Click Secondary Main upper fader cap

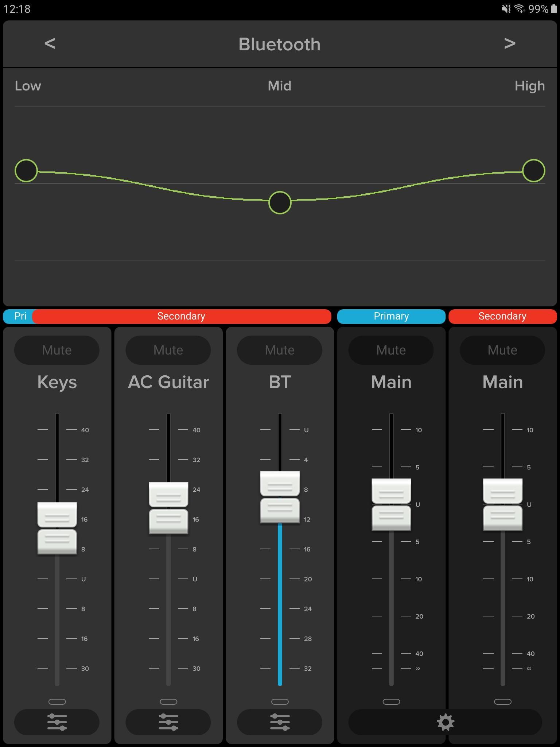point(503,491)
